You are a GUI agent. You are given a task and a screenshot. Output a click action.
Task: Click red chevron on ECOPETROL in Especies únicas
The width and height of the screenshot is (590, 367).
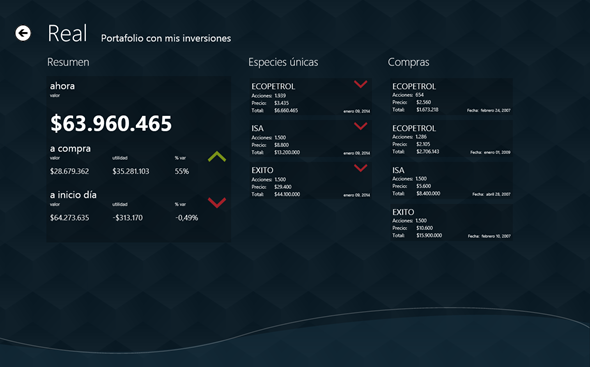[x=360, y=84]
